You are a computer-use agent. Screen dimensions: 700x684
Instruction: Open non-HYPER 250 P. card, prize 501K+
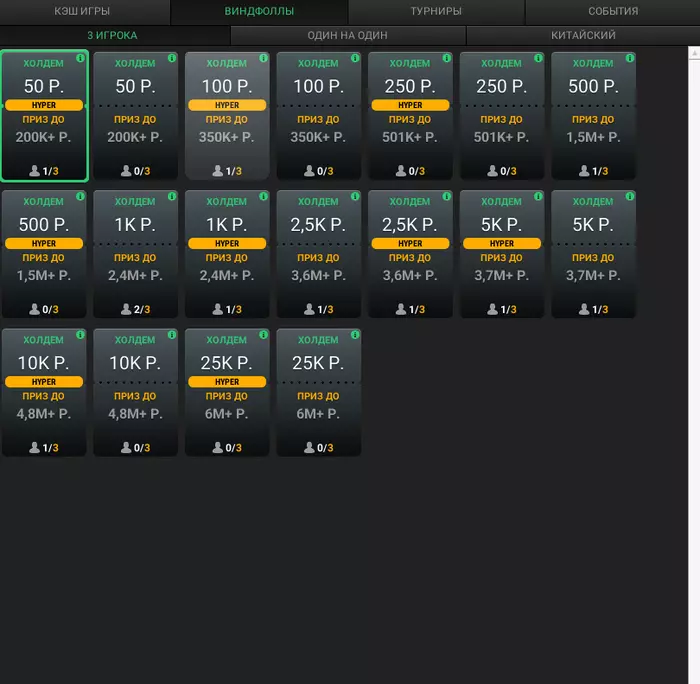502,116
